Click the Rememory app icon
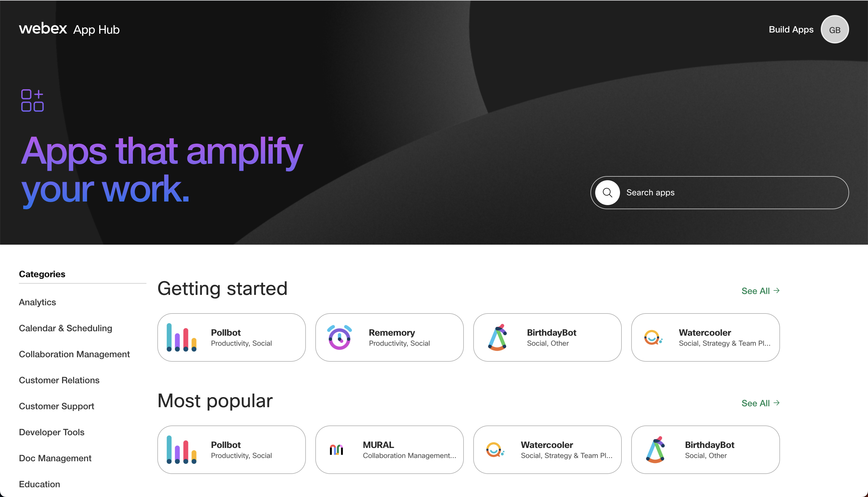Image resolution: width=868 pixels, height=497 pixels. pyautogui.click(x=340, y=337)
